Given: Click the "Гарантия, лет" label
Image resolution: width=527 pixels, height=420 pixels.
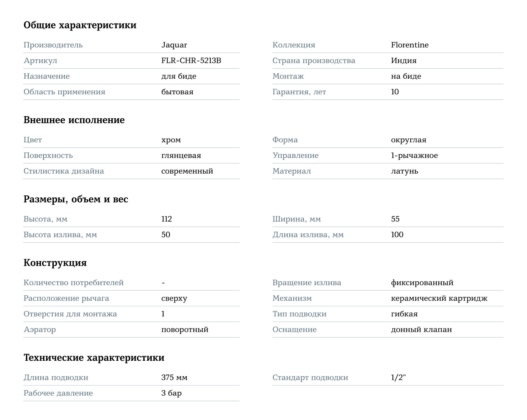Looking at the screenshot, I should pyautogui.click(x=299, y=92).
